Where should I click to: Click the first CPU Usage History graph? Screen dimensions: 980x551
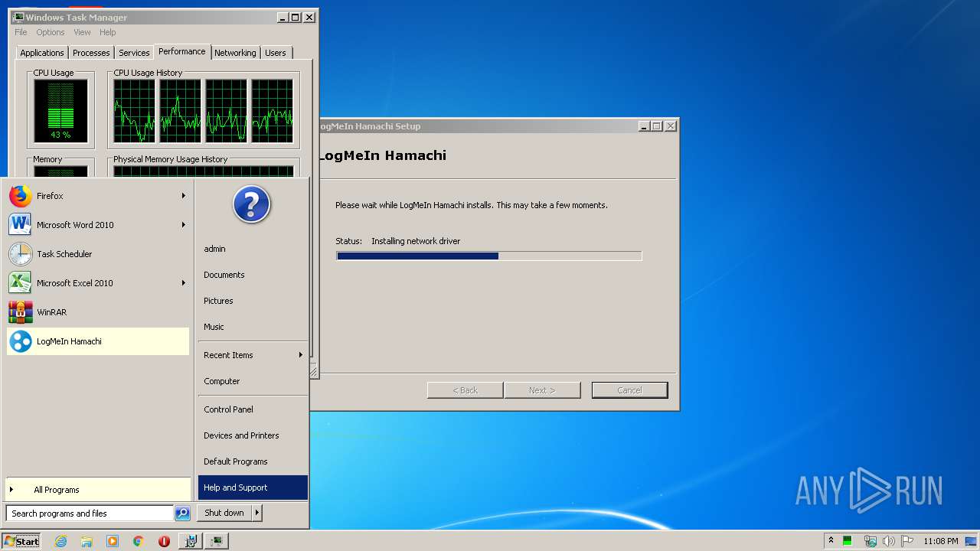coord(135,110)
